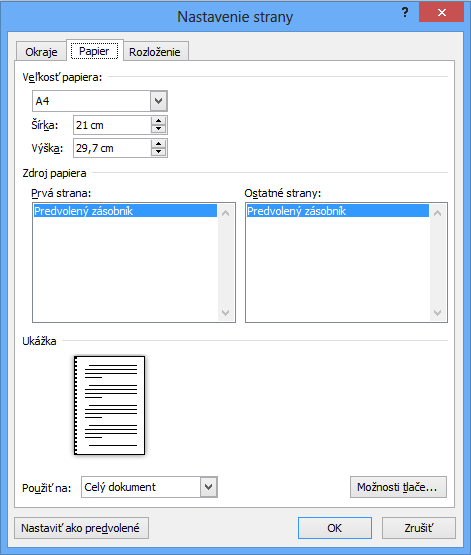
Task: Click Nastaviť ako predvolené button
Action: [x=81, y=528]
